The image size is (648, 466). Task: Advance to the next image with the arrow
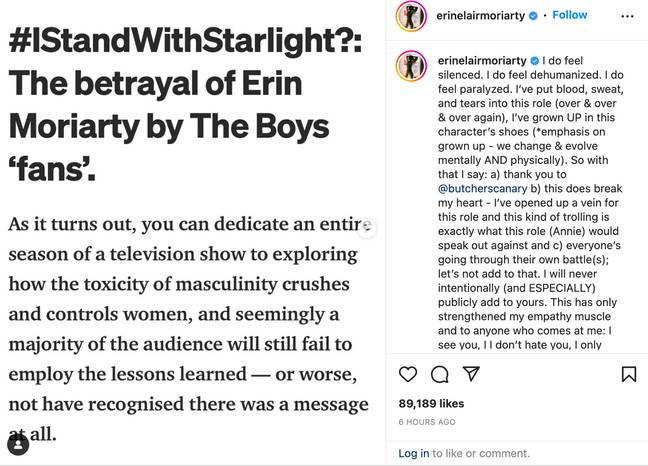tap(367, 228)
